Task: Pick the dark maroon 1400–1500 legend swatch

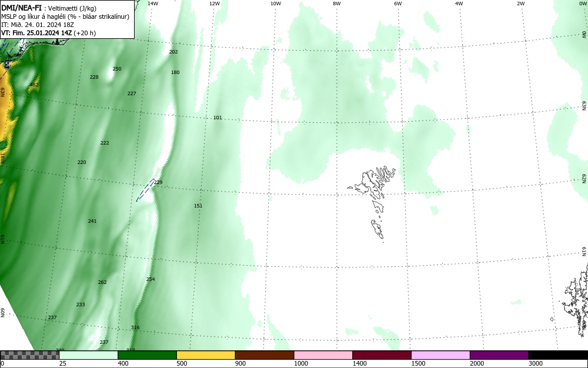Action: click(x=382, y=355)
